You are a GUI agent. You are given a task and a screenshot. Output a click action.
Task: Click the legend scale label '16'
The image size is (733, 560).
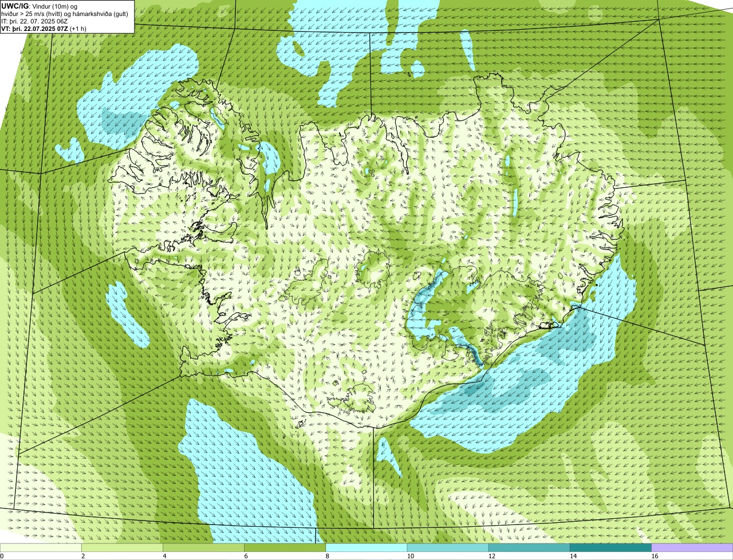tap(655, 556)
